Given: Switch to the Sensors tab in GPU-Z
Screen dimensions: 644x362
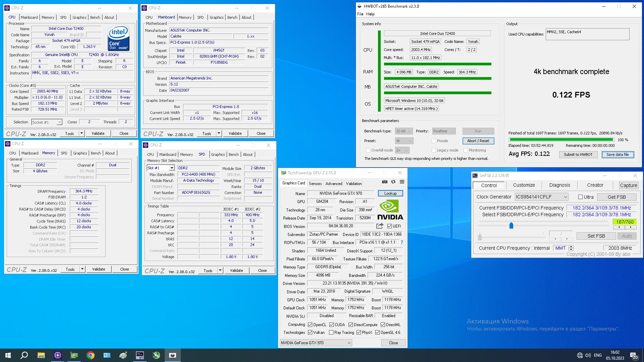Looking at the screenshot, I should coord(315,183).
